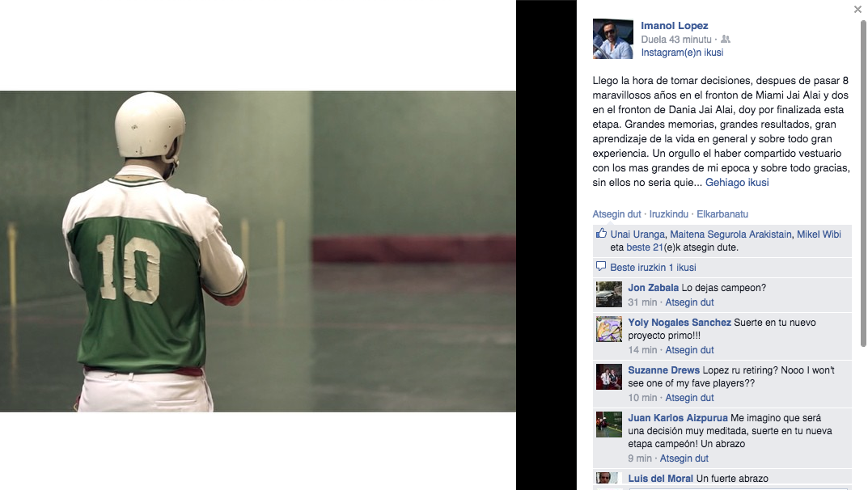This screenshot has height=490, width=868.
Task: Open Imanol Lopez profile name link
Action: pos(674,25)
